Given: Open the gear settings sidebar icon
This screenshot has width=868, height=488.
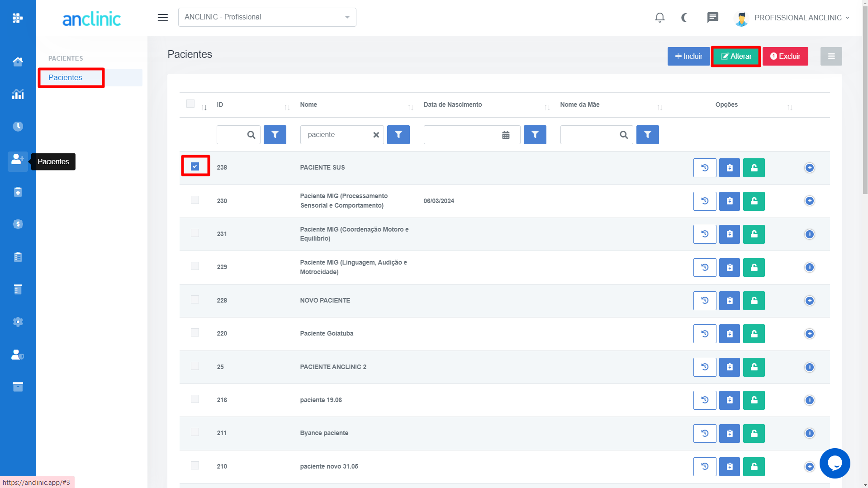Looking at the screenshot, I should 18,322.
